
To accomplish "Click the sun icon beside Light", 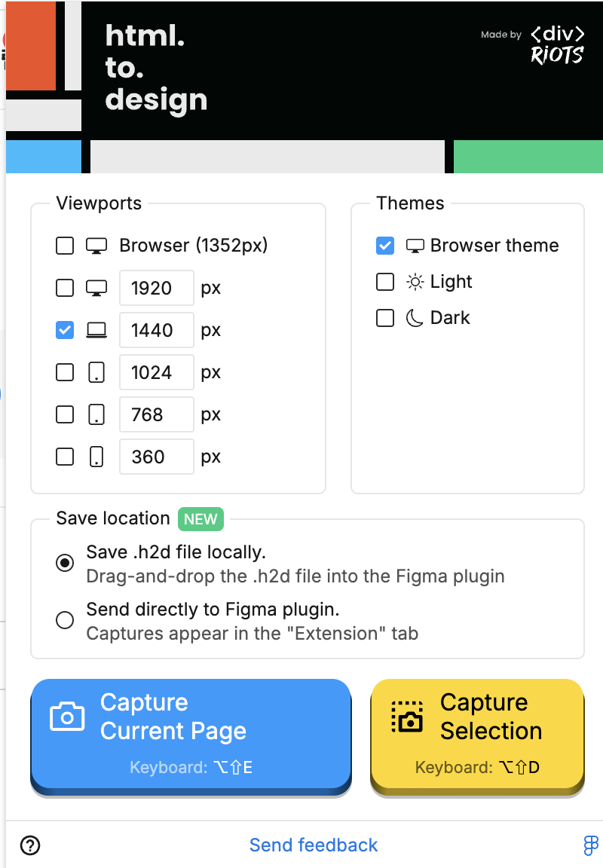I will click(x=415, y=282).
